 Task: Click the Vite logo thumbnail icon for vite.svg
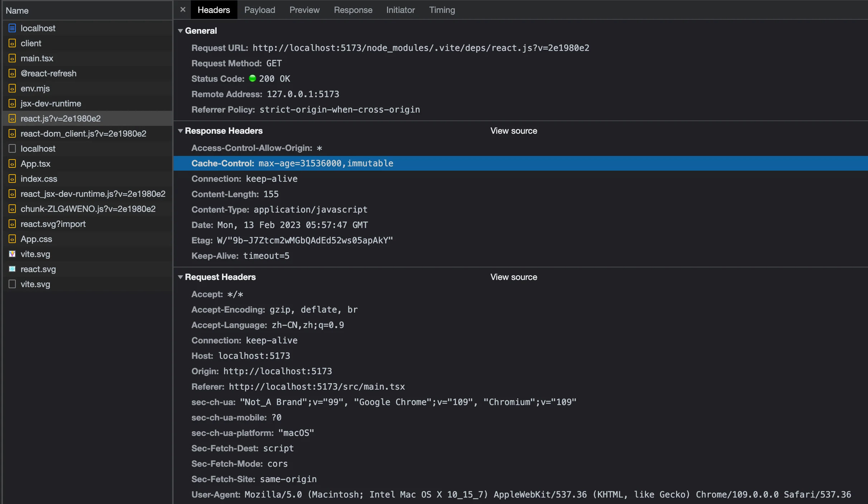pyautogui.click(x=12, y=254)
